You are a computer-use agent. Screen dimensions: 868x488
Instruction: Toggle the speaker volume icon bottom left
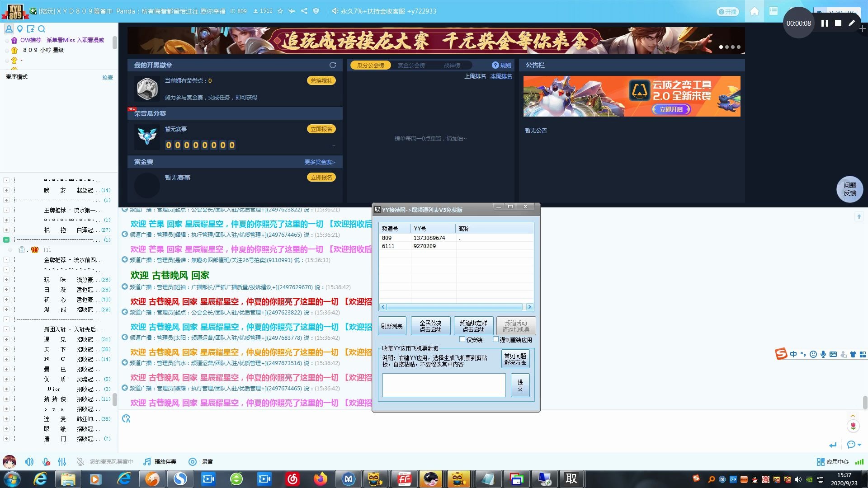[x=29, y=462]
